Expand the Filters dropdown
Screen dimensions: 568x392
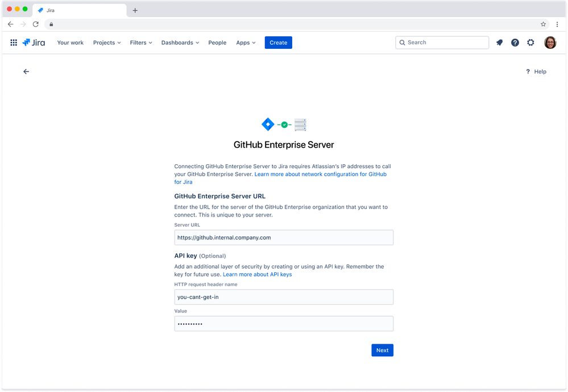[x=141, y=43]
